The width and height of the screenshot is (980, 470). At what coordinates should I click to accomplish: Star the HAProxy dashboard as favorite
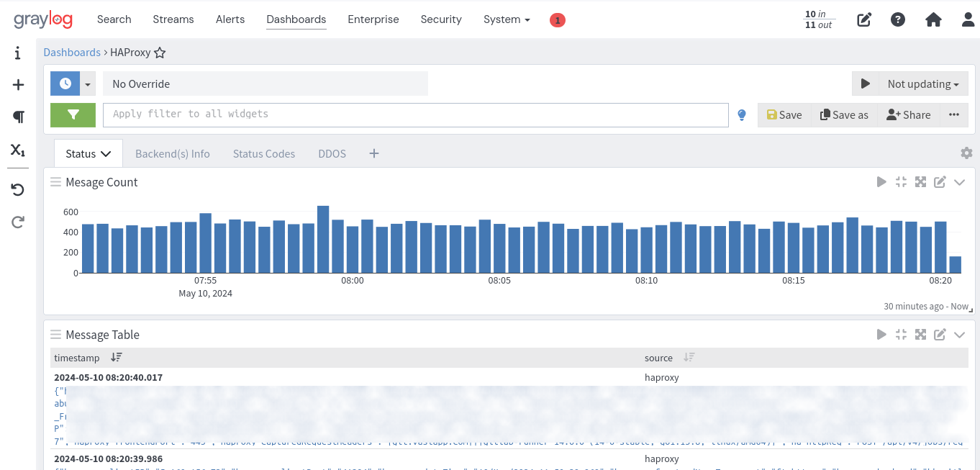tap(160, 53)
